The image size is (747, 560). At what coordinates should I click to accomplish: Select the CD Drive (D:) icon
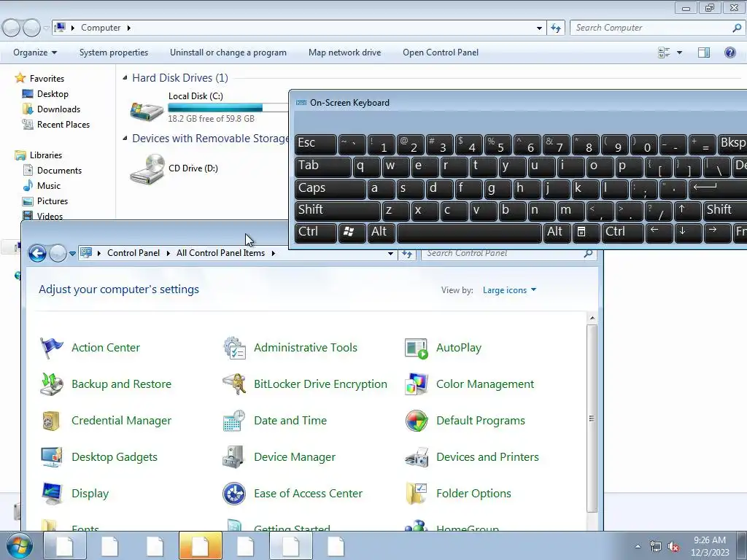[x=147, y=169]
